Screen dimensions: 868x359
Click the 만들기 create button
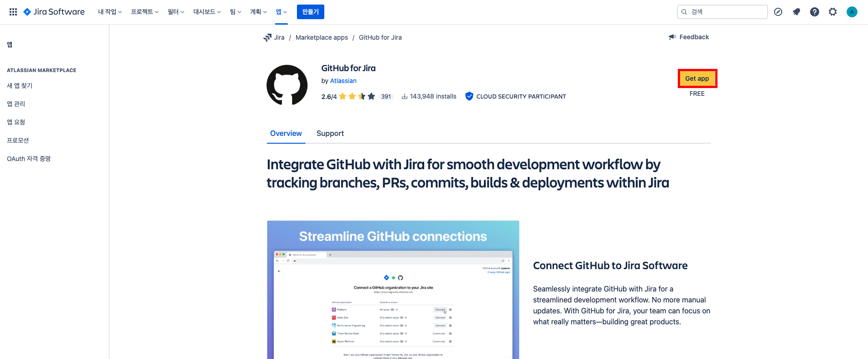(311, 12)
